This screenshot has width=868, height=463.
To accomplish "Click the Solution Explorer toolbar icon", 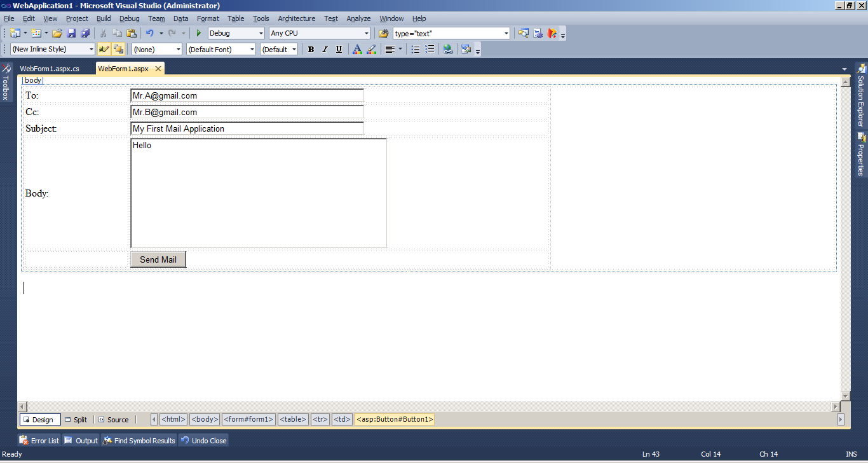I will (x=524, y=33).
